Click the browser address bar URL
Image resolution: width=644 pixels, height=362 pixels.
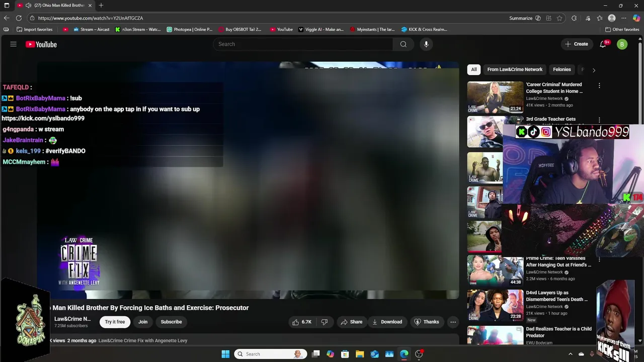click(x=91, y=18)
